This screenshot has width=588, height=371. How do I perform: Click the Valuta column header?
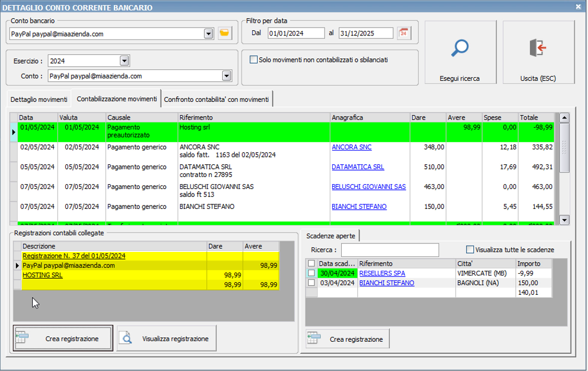click(x=82, y=117)
